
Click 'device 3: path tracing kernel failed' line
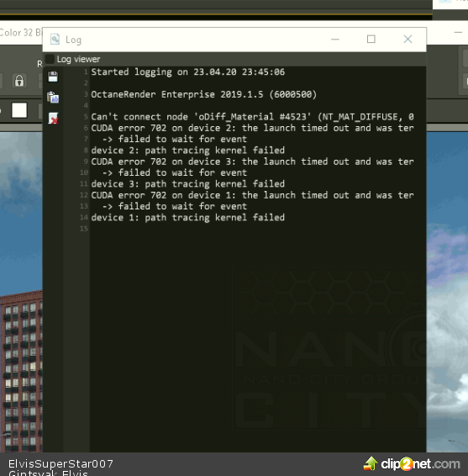click(188, 184)
